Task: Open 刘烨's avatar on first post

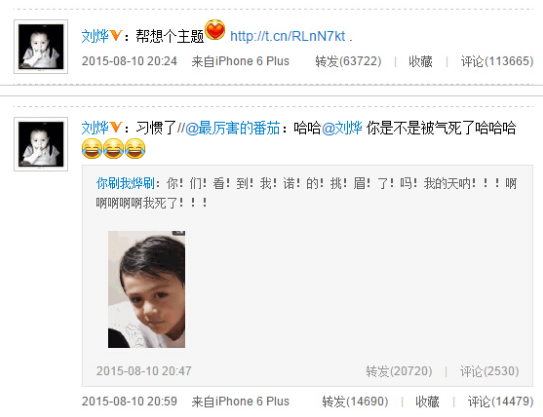Action: click(41, 46)
